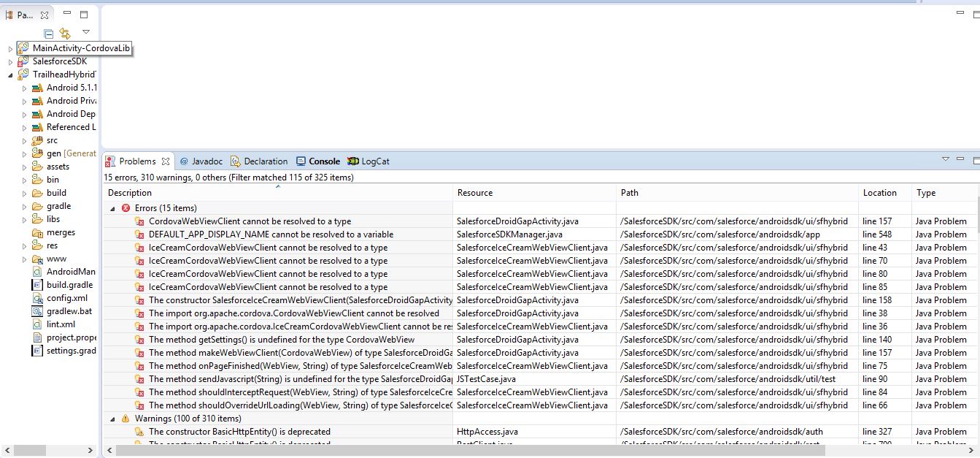Collapse the Warnings group in Problems

coord(113,419)
